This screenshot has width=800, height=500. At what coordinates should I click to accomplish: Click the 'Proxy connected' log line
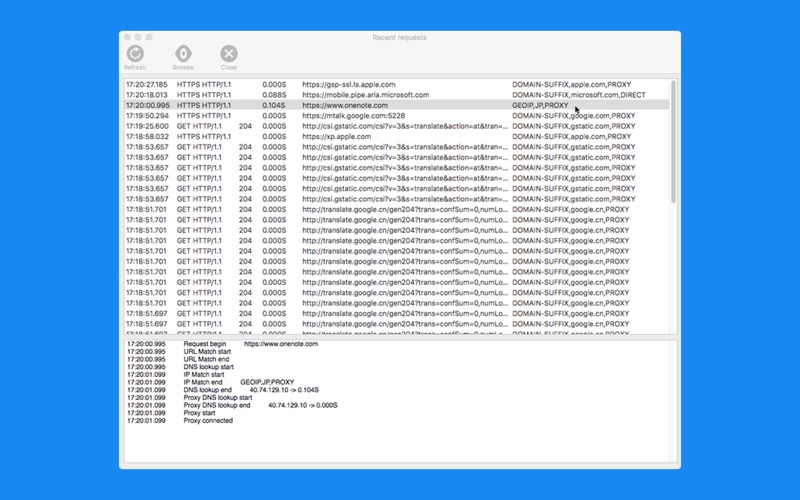click(398, 420)
